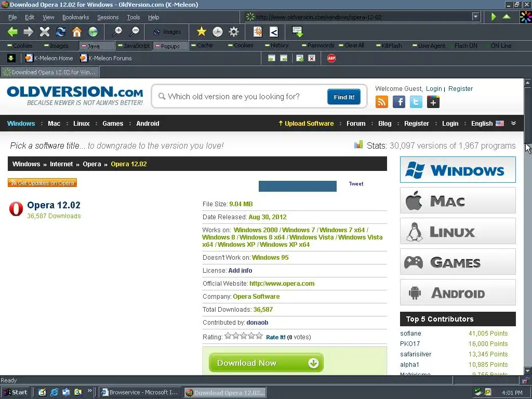Open the http://www.opera.com official website link
This screenshot has width=532, height=399.
tap(282, 284)
